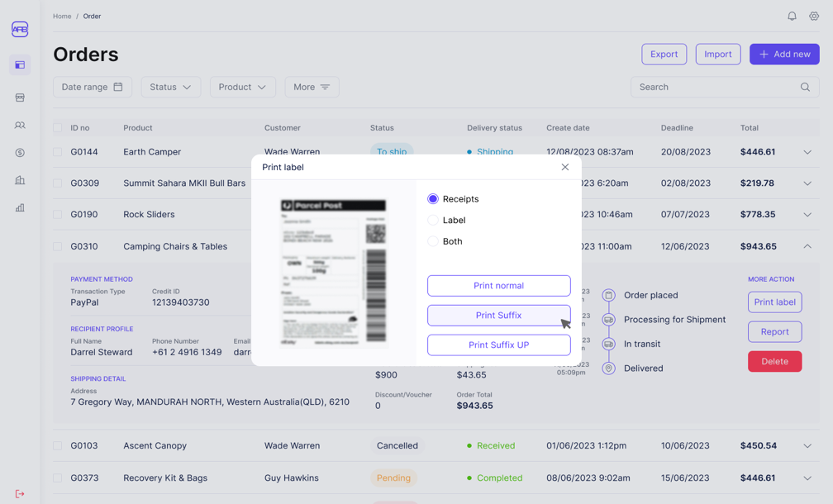Expand the G0373 order row chevron
833x504 pixels.
[x=807, y=478]
